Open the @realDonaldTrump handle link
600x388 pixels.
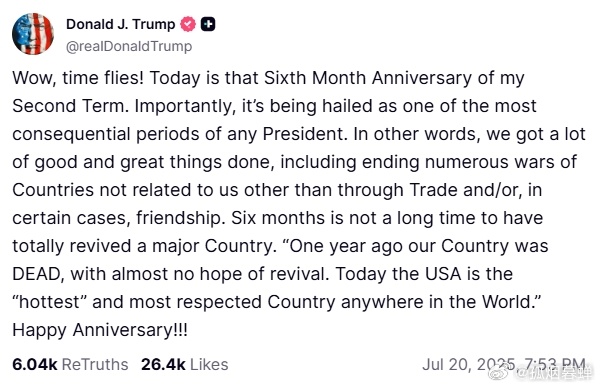click(129, 46)
